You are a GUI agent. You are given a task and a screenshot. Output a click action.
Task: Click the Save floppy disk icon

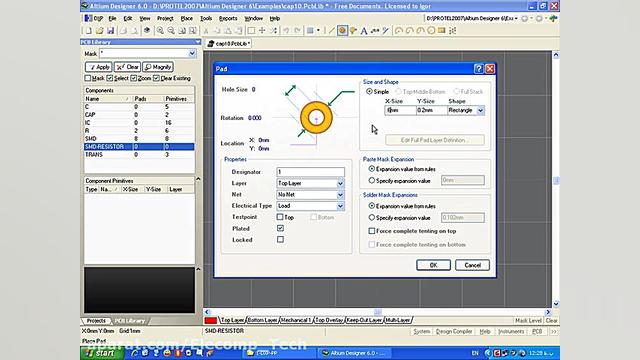(x=110, y=31)
